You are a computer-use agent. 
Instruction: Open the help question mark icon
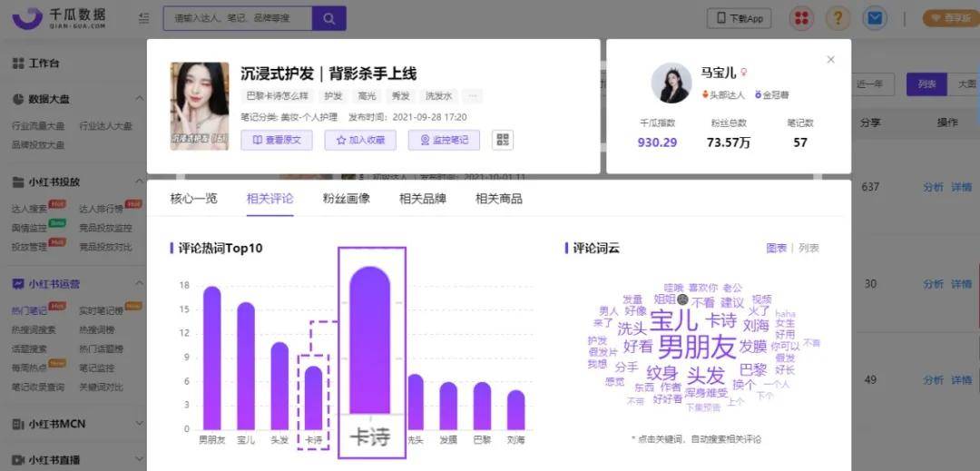[838, 18]
